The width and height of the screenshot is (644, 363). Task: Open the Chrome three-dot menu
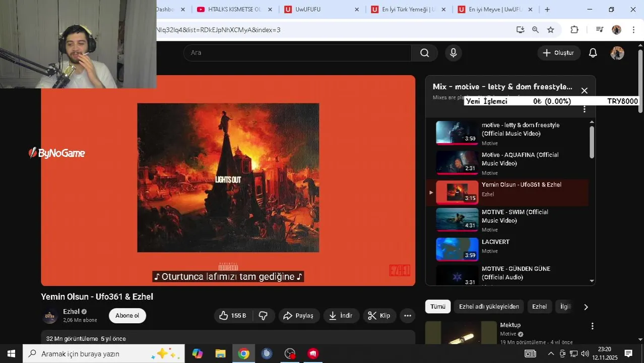pyautogui.click(x=633, y=30)
